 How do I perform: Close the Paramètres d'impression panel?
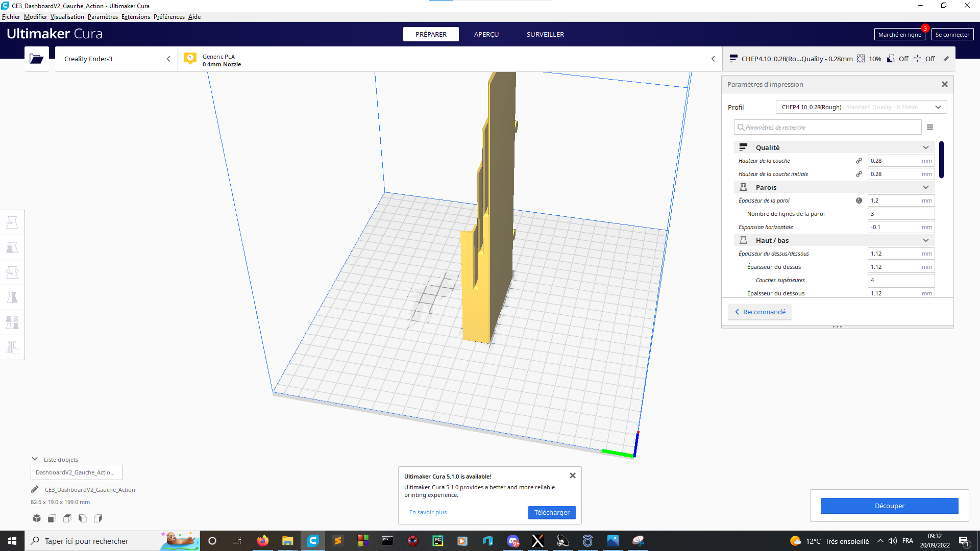[945, 84]
